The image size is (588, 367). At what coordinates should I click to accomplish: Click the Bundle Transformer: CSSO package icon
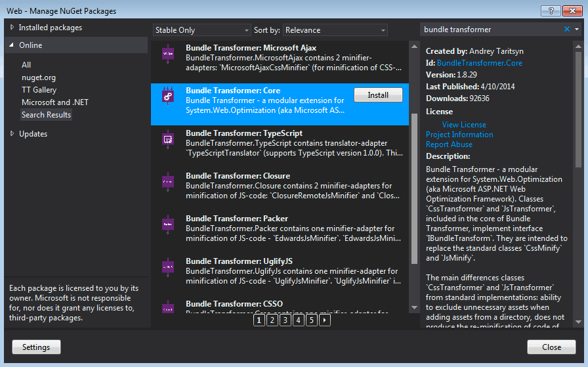167,307
